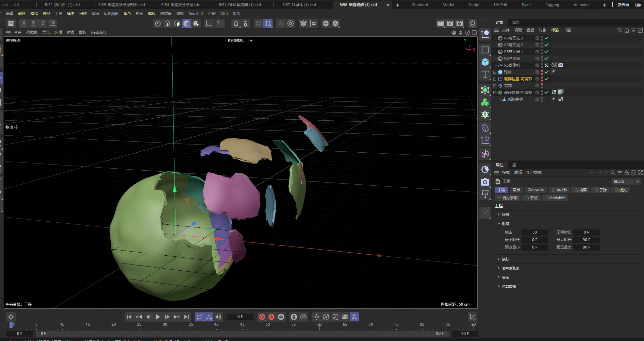Image resolution: width=644 pixels, height=341 pixels.
Task: Select Edges mode icon
Action: coord(167,23)
